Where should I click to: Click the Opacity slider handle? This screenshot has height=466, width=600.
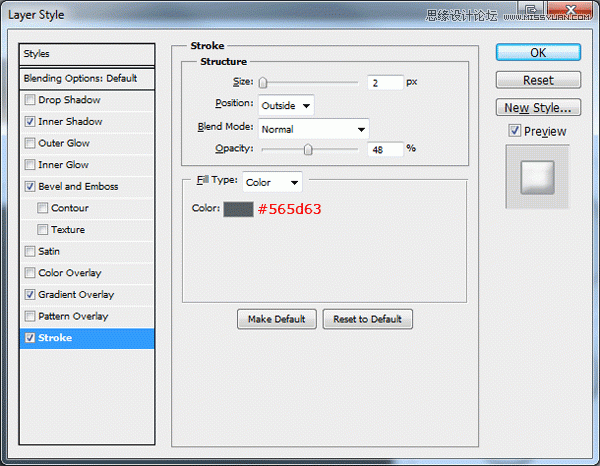[308, 150]
